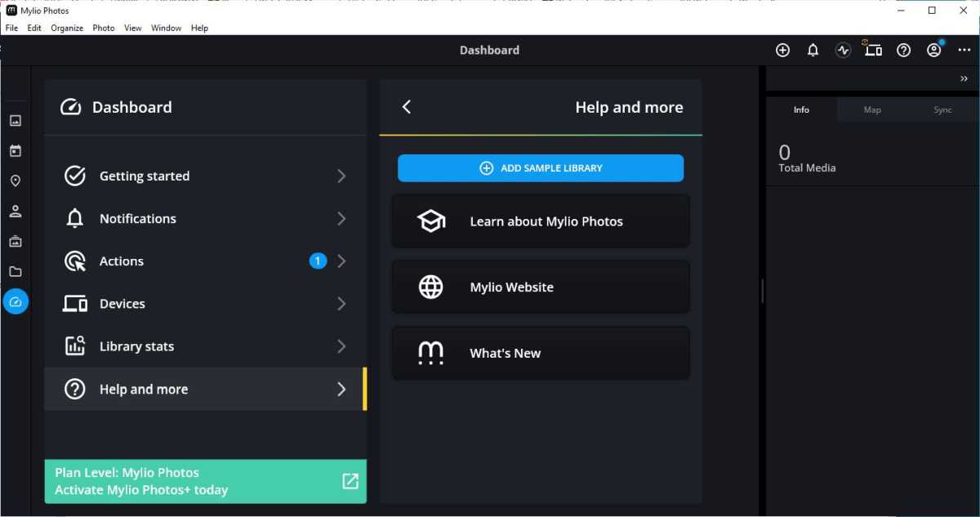Open the Organize menu
The width and height of the screenshot is (980, 517).
67,28
